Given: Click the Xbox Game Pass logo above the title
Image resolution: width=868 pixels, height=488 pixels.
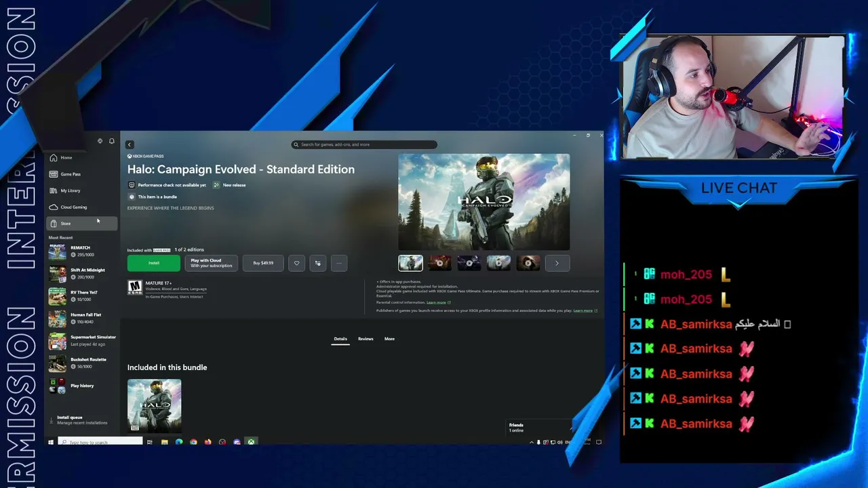Looking at the screenshot, I should click(x=146, y=157).
